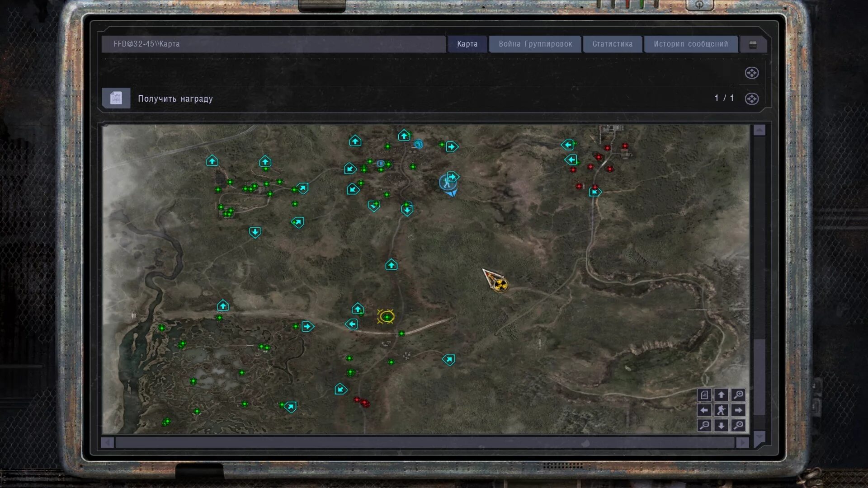Open the map legend document button
Viewport: 868px width, 488px height.
tap(704, 395)
